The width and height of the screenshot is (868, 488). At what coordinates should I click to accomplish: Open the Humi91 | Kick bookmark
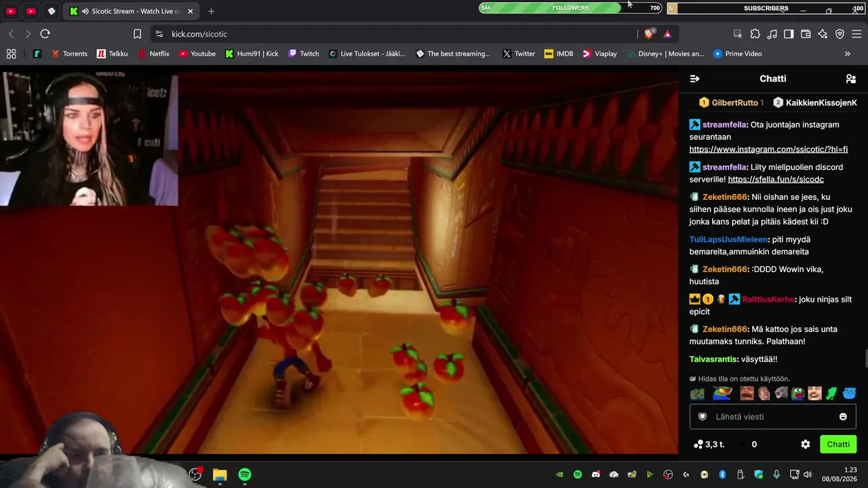(252, 54)
